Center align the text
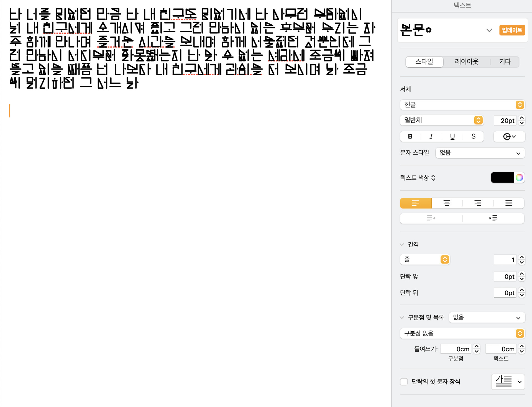Screen dimensions: 532x407 coord(447,203)
